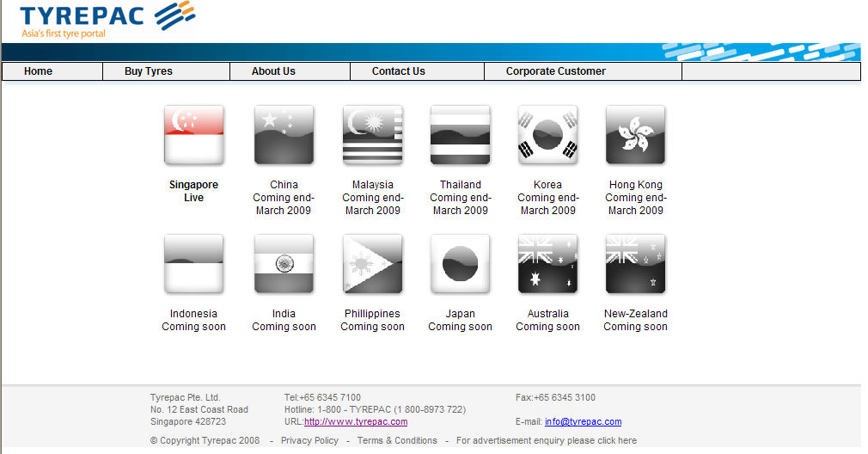Click 'Korea Coming end-March 2009' text
The height and width of the screenshot is (454, 868).
coord(547,198)
